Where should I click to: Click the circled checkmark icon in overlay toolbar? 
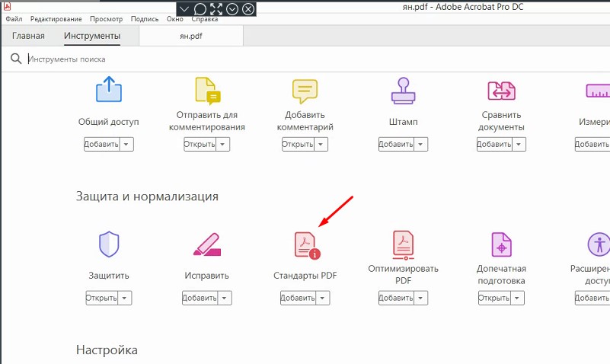[232, 9]
